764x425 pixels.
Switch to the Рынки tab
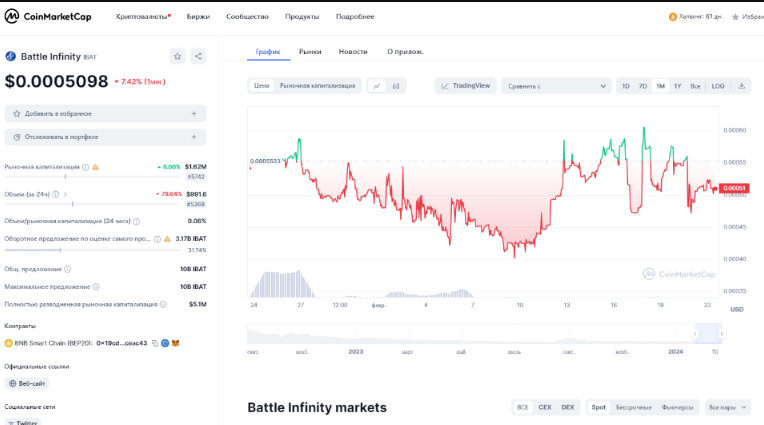pos(310,52)
